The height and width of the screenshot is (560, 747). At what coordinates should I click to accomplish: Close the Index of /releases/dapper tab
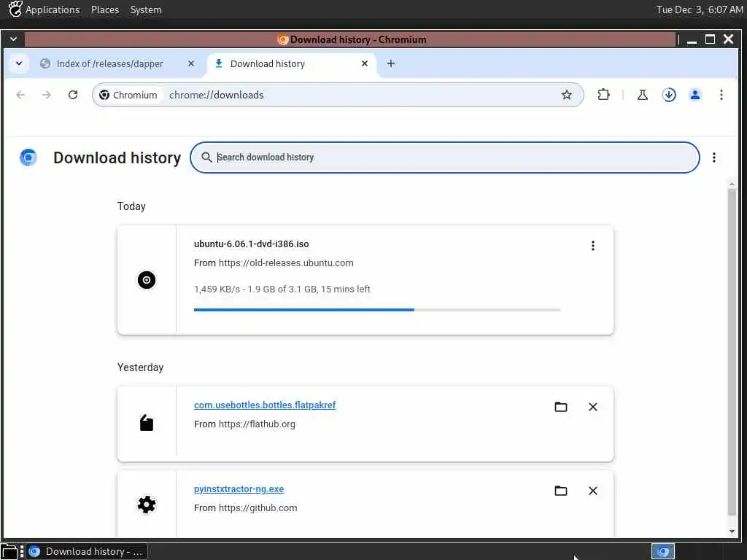point(191,63)
